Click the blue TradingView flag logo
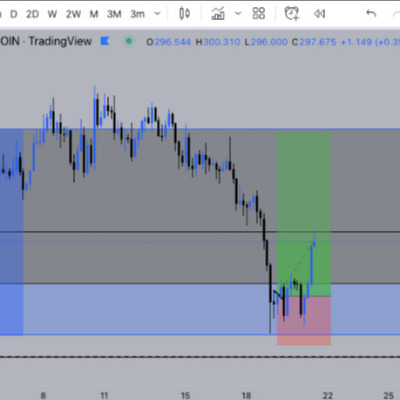 (x=105, y=41)
